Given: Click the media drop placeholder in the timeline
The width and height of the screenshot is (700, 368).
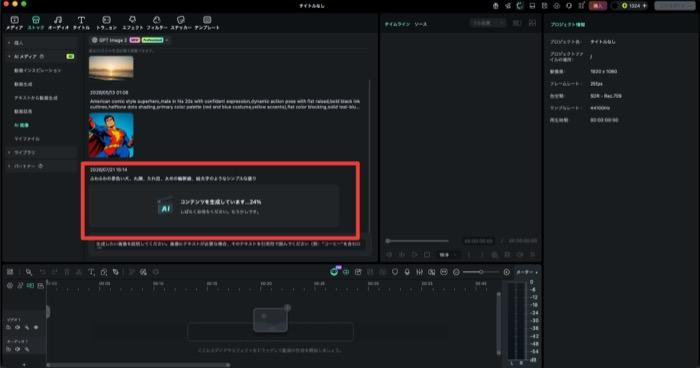Looking at the screenshot, I should (x=270, y=332).
